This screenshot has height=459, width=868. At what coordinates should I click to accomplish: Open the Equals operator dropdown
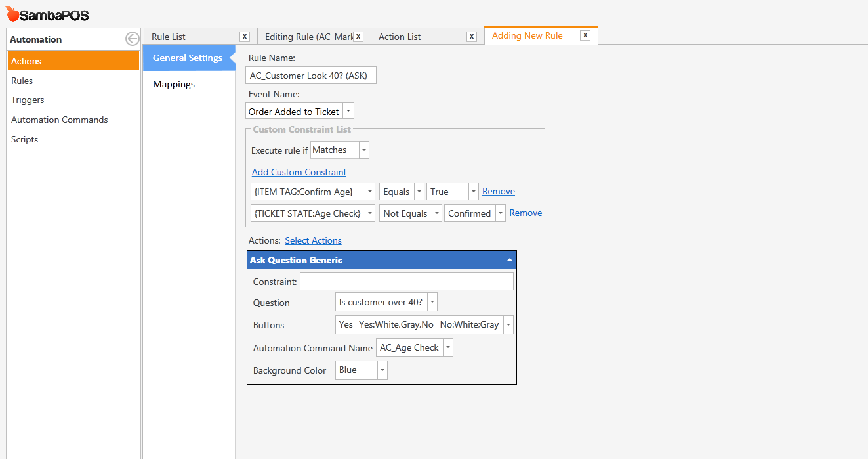click(x=419, y=192)
